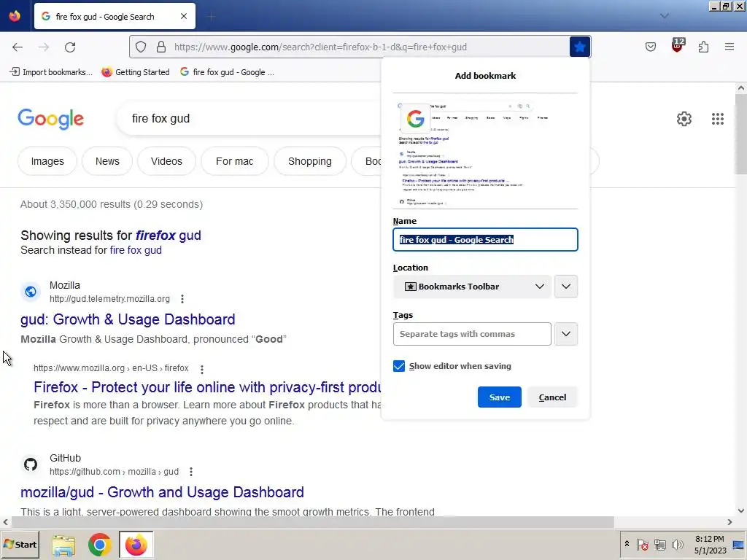Open the tracking protection shield icon
Viewport: 747px width, 560px height.
point(141,47)
